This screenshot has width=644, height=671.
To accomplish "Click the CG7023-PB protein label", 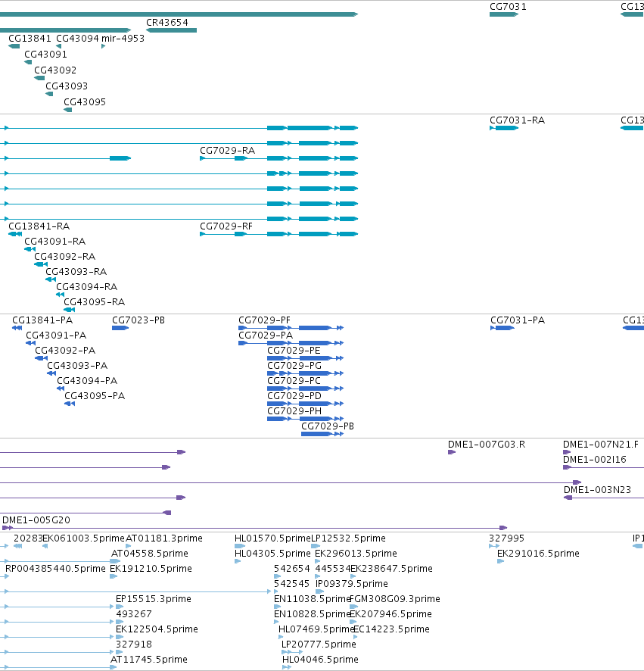I will point(138,320).
